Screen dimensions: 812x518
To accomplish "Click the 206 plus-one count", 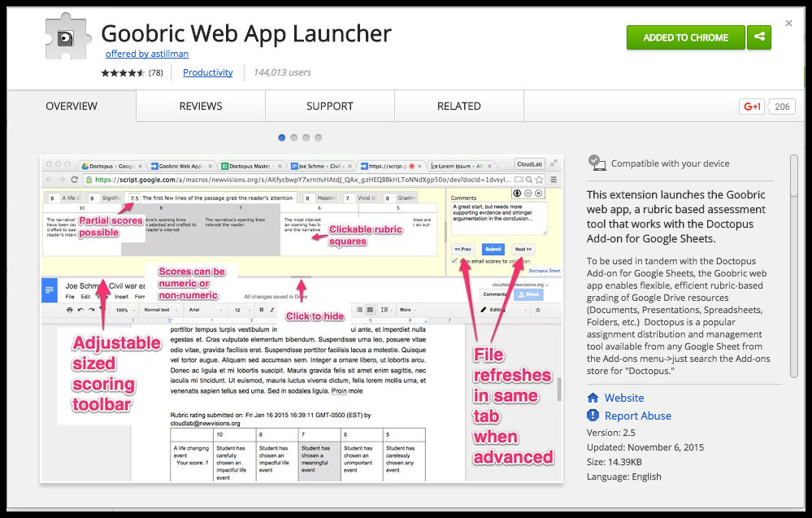I will (x=782, y=107).
